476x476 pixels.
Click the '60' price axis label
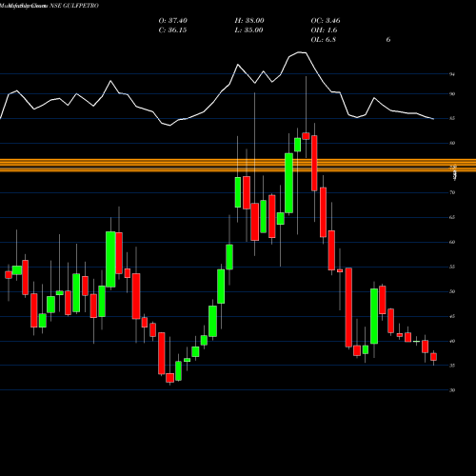452,242
